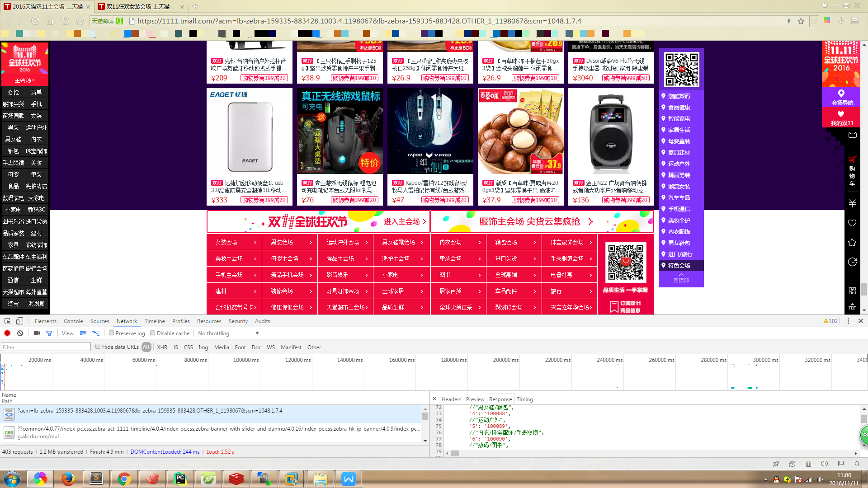The height and width of the screenshot is (488, 868).
Task: Open PyCharm from the Windows taskbar
Action: click(180, 479)
